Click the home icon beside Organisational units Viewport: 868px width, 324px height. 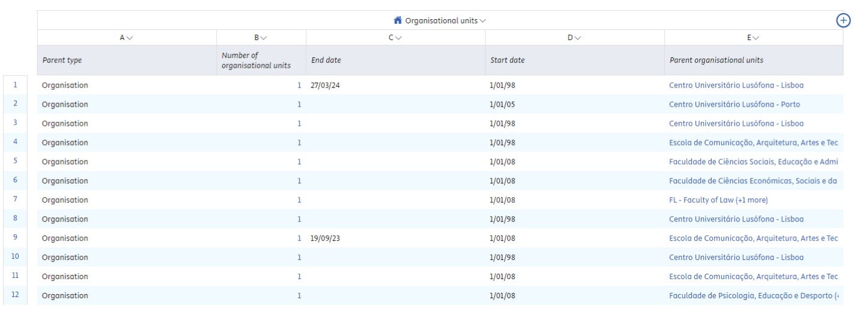(397, 20)
